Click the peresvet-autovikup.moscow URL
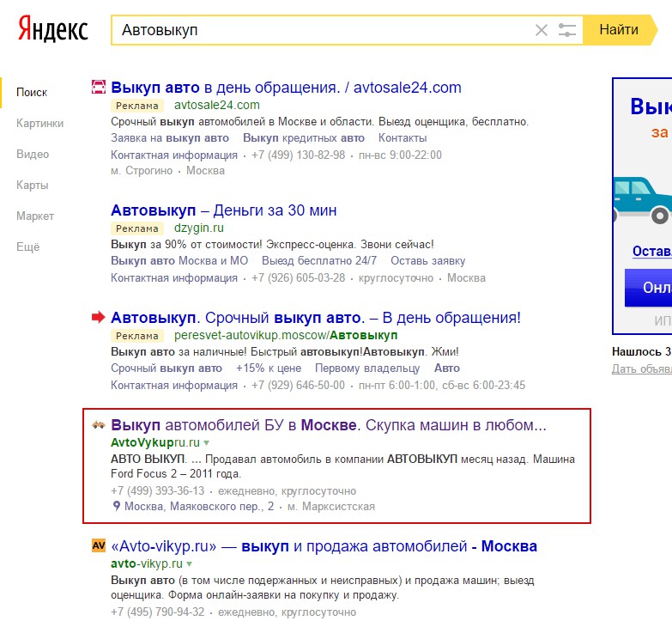This screenshot has height=621, width=672. click(x=286, y=335)
